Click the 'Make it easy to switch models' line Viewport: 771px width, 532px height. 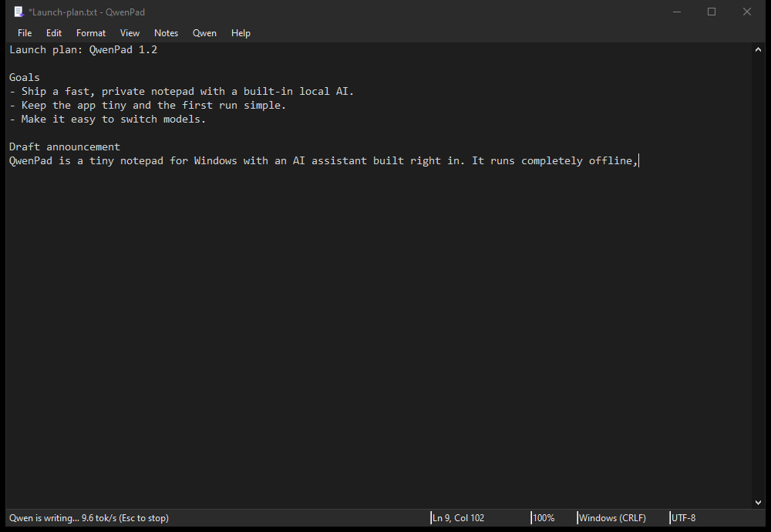[107, 119]
